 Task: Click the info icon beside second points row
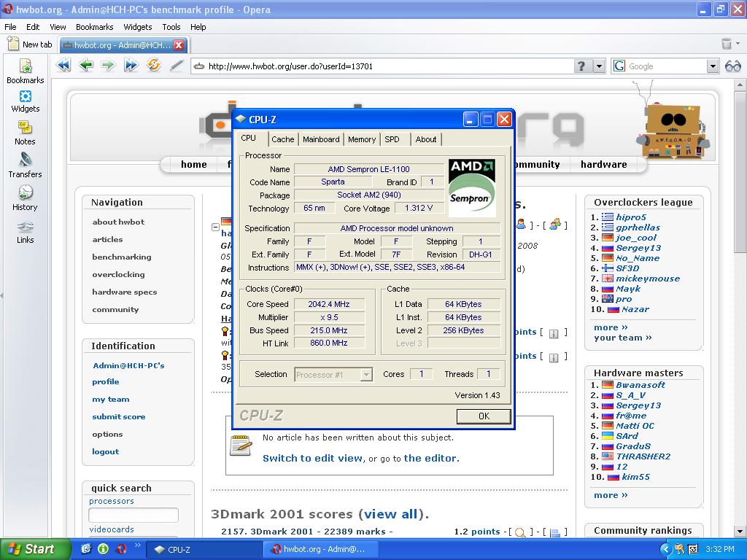(554, 357)
